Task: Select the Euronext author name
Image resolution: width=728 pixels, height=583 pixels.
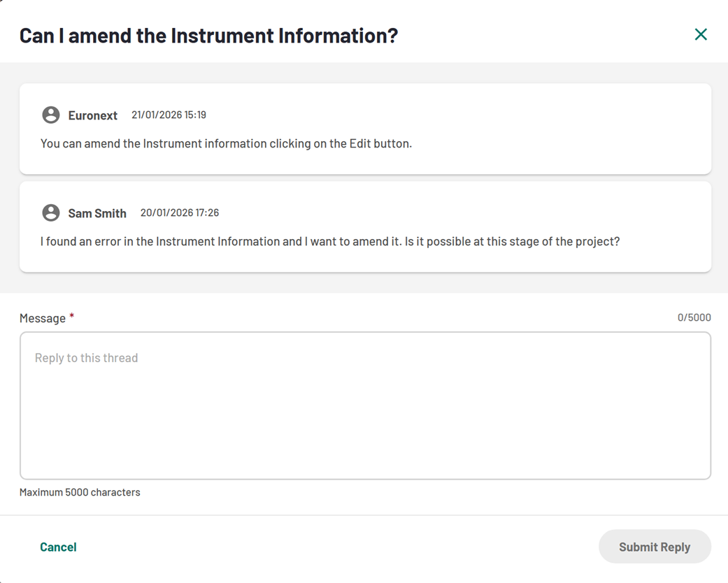Action: (x=93, y=115)
